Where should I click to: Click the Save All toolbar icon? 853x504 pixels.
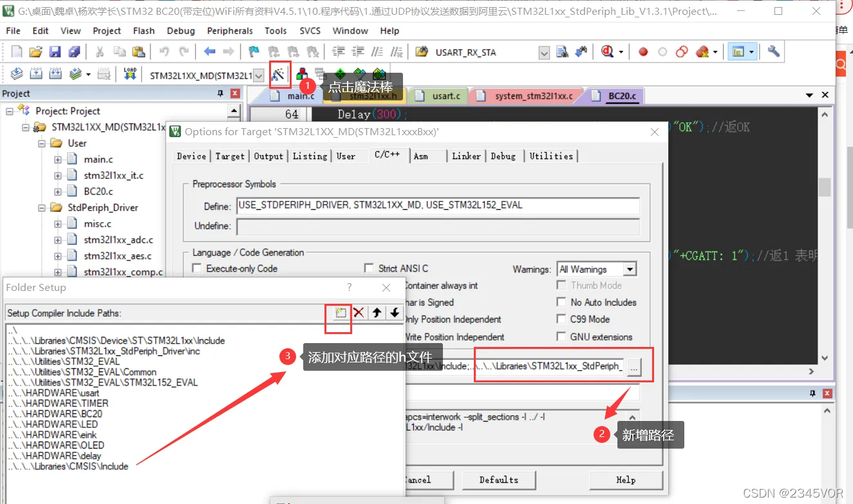(75, 52)
